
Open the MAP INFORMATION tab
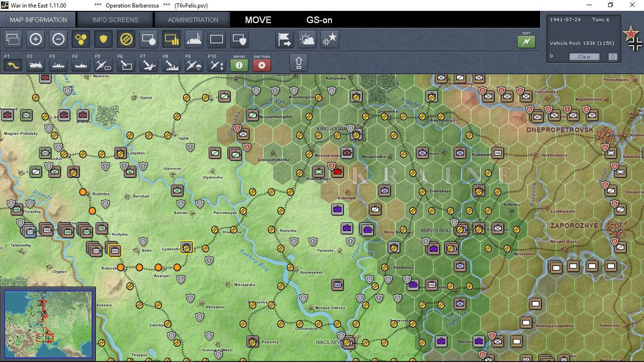point(38,20)
